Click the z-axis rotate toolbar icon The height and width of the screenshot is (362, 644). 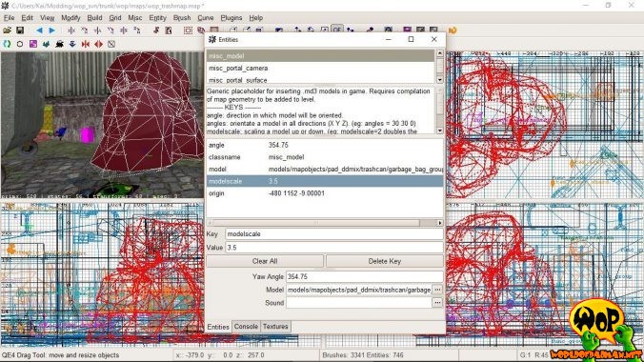tap(137, 30)
